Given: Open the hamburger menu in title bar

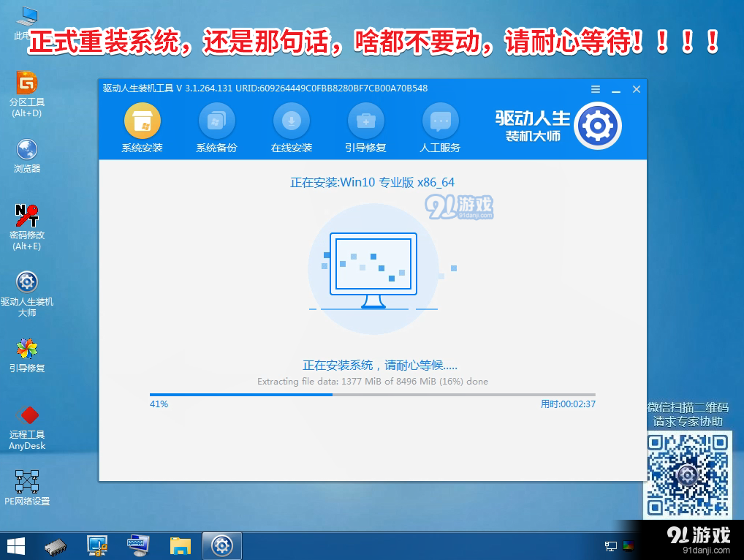Looking at the screenshot, I should [x=596, y=89].
